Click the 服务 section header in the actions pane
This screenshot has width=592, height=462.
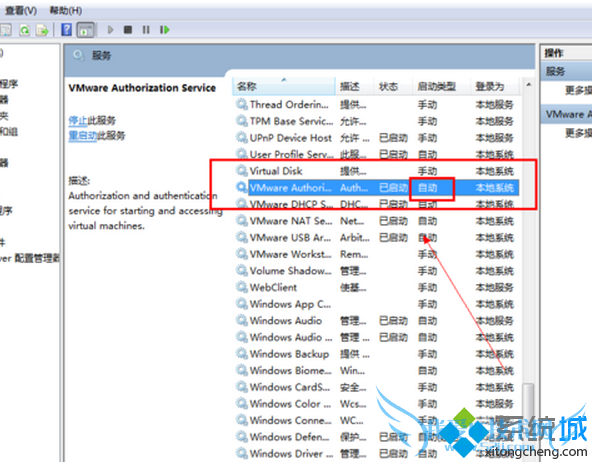click(x=566, y=71)
